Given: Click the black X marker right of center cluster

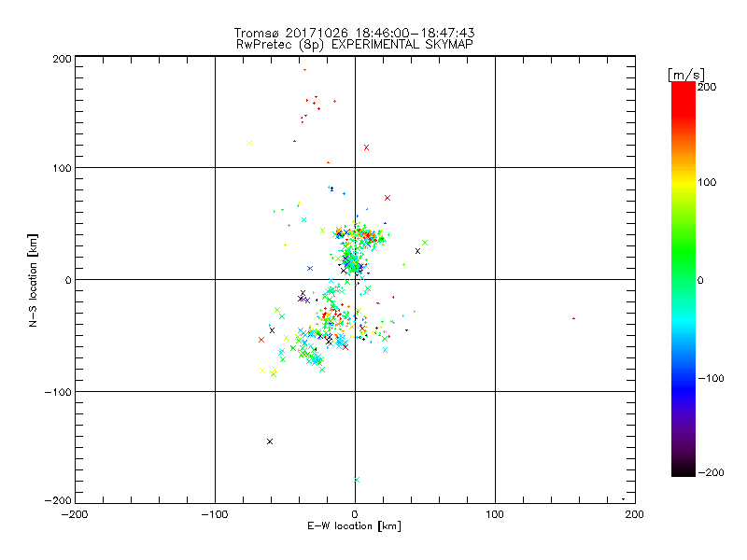Looking at the screenshot, I should 417,251.
